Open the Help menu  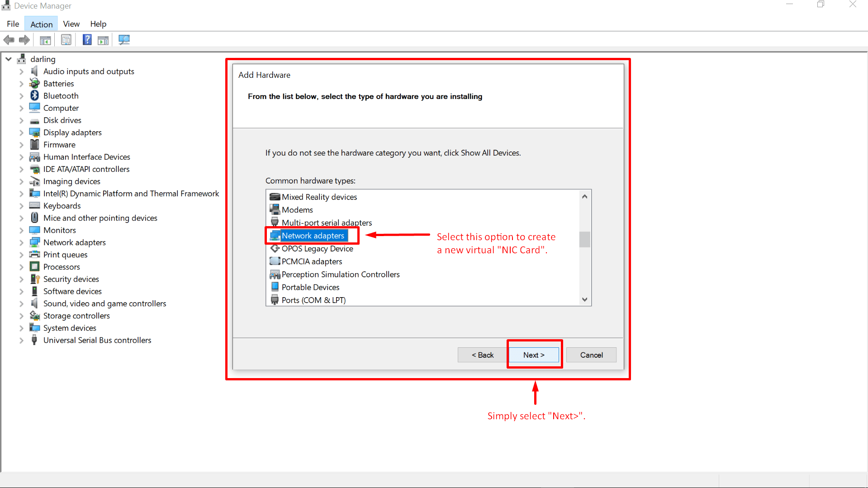click(98, 24)
